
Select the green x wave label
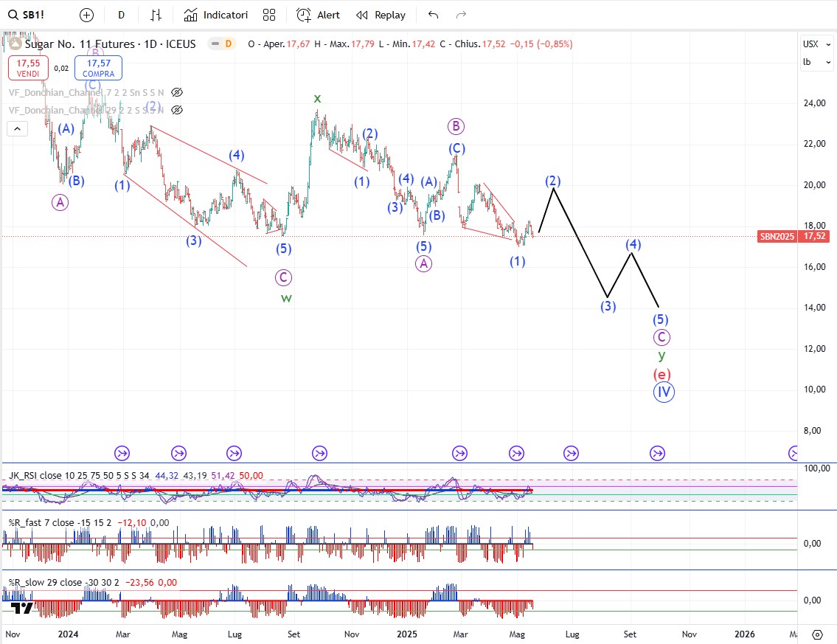[x=318, y=98]
